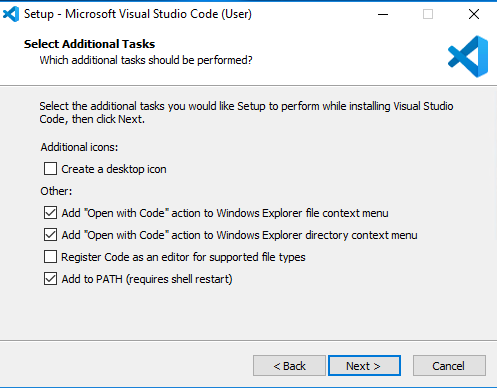
Task: Click the greyed-out maximize button
Action: [x=428, y=14]
